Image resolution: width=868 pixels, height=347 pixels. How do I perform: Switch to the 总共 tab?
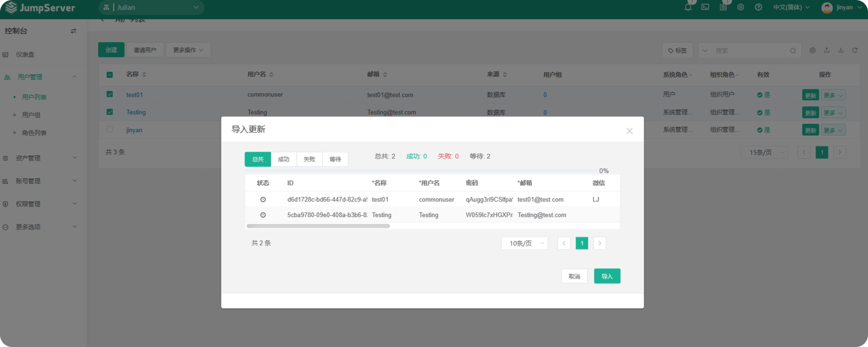258,159
